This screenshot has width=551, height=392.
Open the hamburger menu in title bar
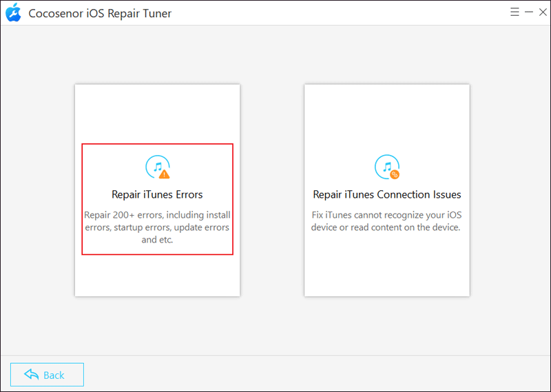(x=514, y=12)
